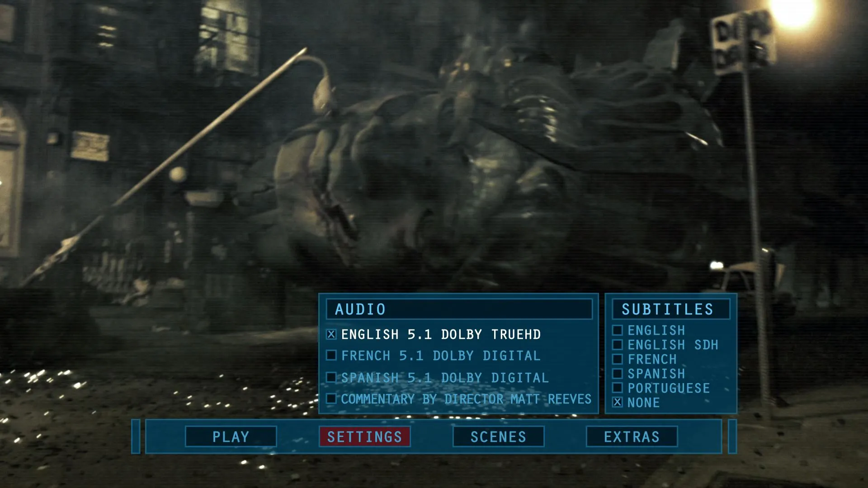
Task: Enable the Portuguese subtitles checkbox
Action: pyautogui.click(x=618, y=388)
